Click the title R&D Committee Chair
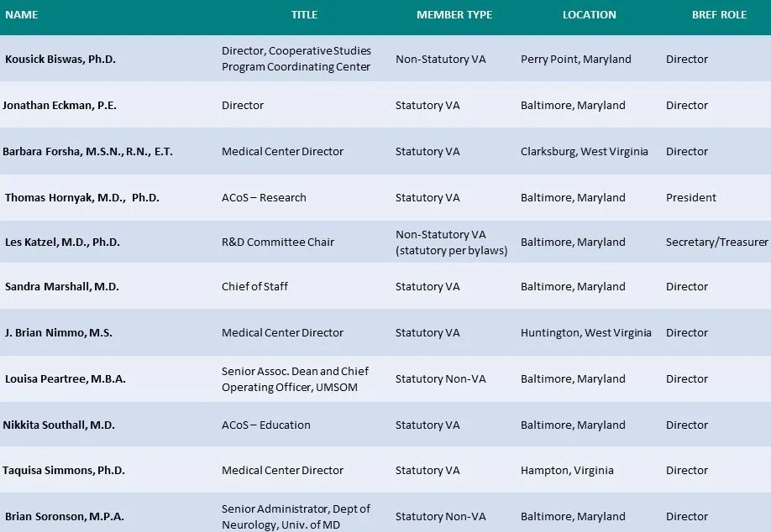The image size is (771, 532). (x=278, y=242)
